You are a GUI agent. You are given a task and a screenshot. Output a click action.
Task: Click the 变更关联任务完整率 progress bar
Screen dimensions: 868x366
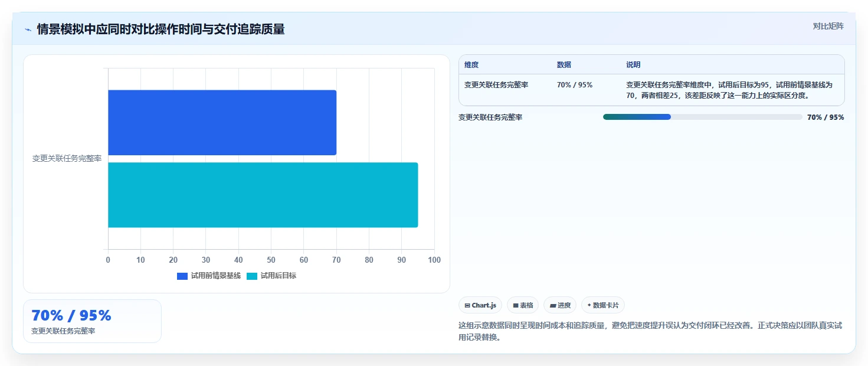pyautogui.click(x=702, y=117)
